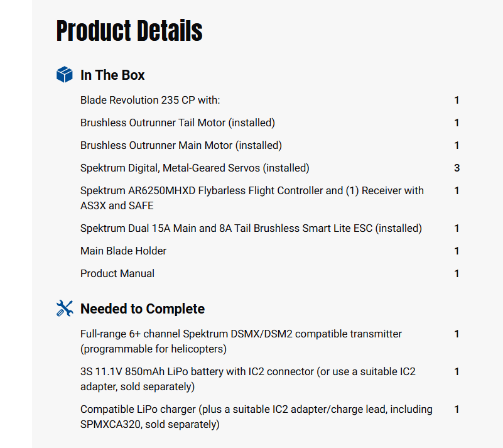Click quantity 1 next to Product Manual
The image size is (503, 448).
pyautogui.click(x=457, y=273)
